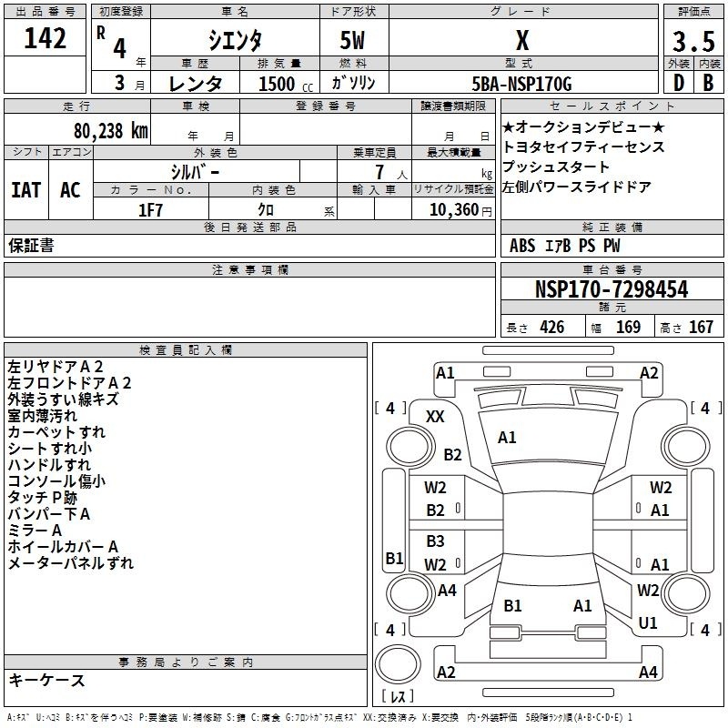Click the width value 169
Screen dimensions: 728x728
click(x=628, y=327)
